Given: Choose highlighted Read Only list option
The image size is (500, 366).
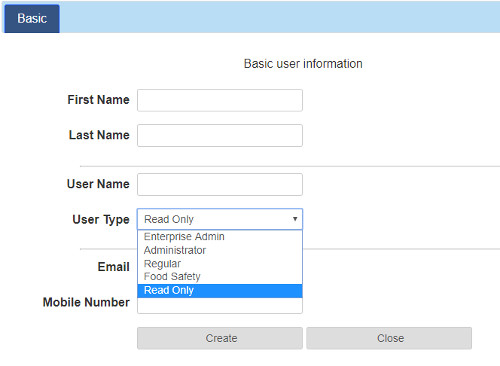Looking at the screenshot, I should point(220,291).
